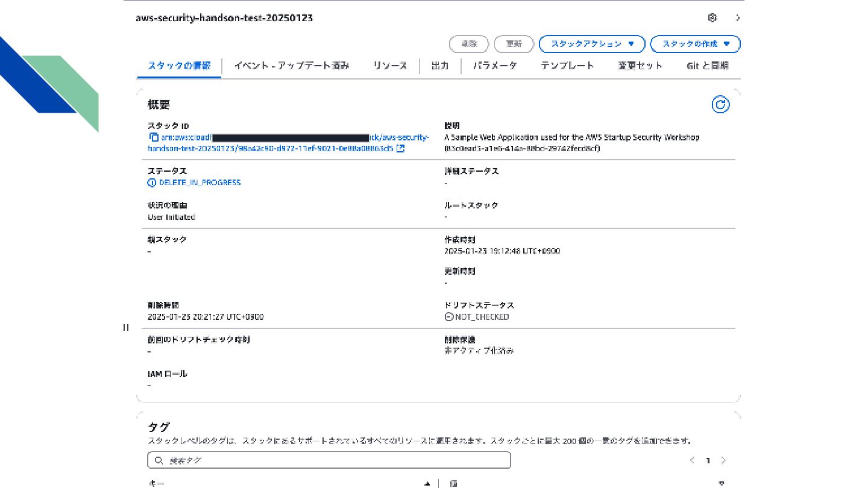Image resolution: width=868 pixels, height=488 pixels.
Task: Click the right chevron near the gear
Action: point(738,18)
